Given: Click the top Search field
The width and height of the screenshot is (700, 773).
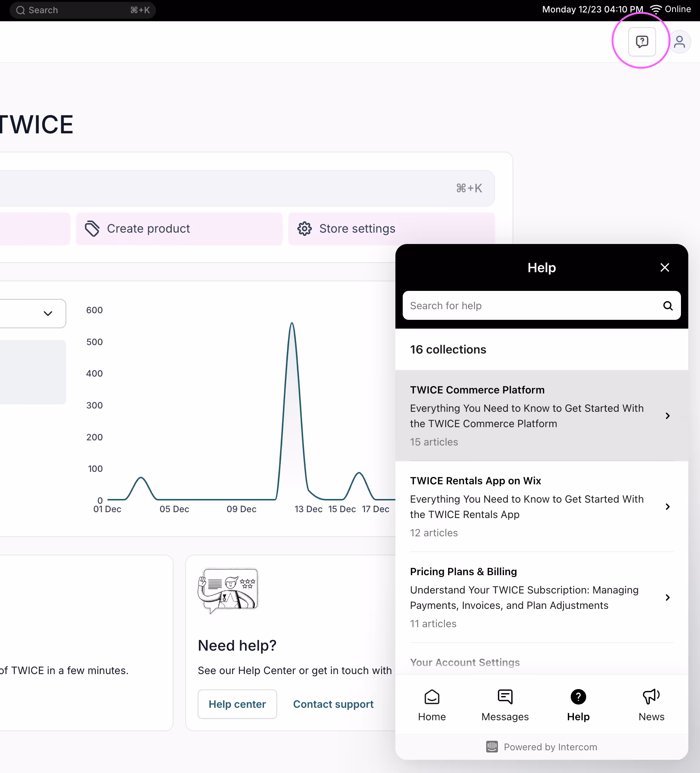Looking at the screenshot, I should pyautogui.click(x=82, y=10).
